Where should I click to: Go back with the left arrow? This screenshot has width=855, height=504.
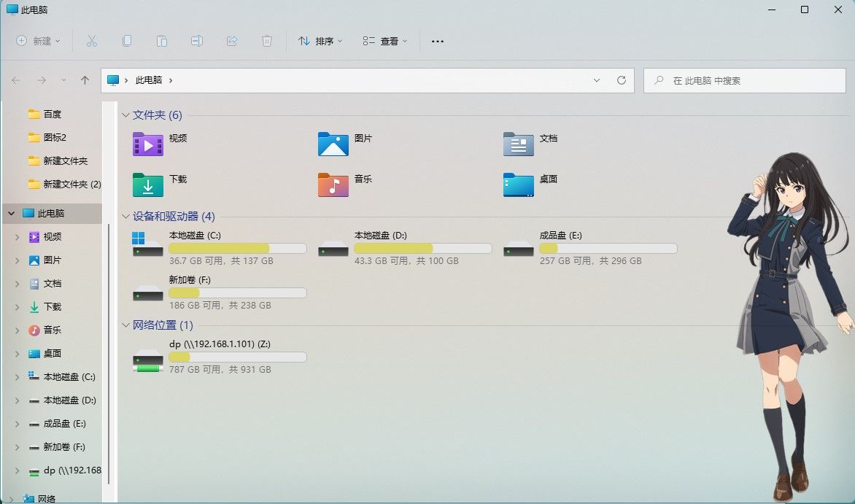16,80
